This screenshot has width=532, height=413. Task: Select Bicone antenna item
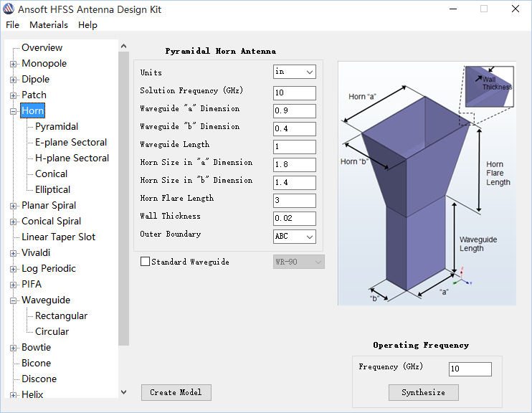(x=36, y=363)
